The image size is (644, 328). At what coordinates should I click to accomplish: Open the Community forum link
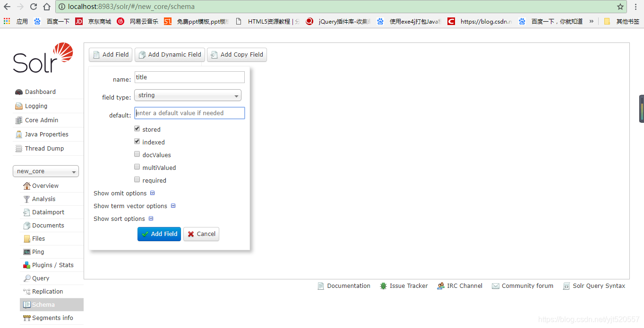click(x=523, y=286)
